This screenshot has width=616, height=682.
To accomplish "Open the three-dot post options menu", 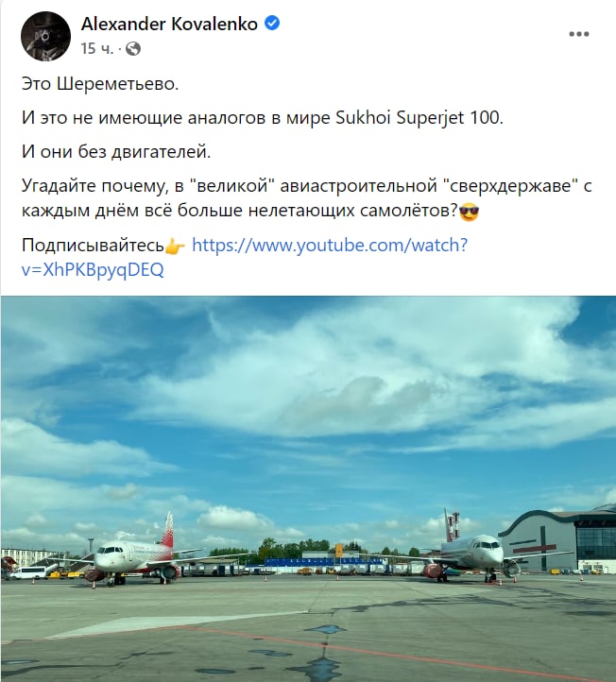I will tap(579, 34).
